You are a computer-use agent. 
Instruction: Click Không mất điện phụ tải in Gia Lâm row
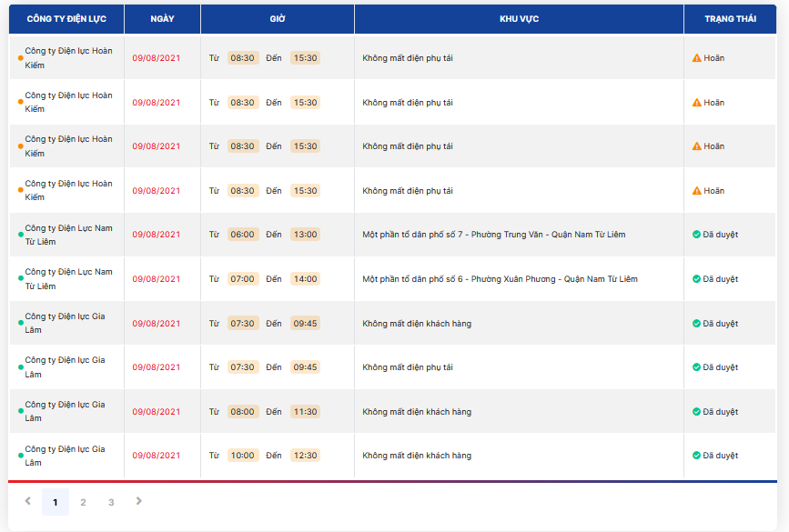coord(408,367)
